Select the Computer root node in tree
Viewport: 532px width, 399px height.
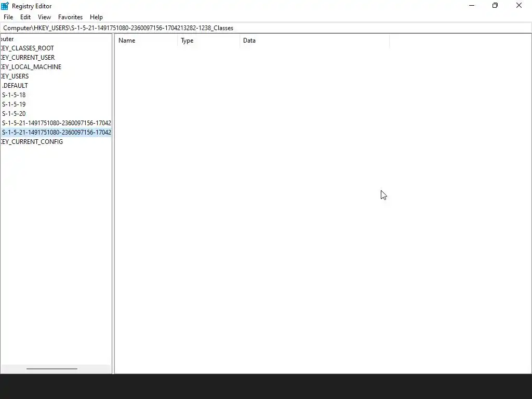[x=7, y=38]
